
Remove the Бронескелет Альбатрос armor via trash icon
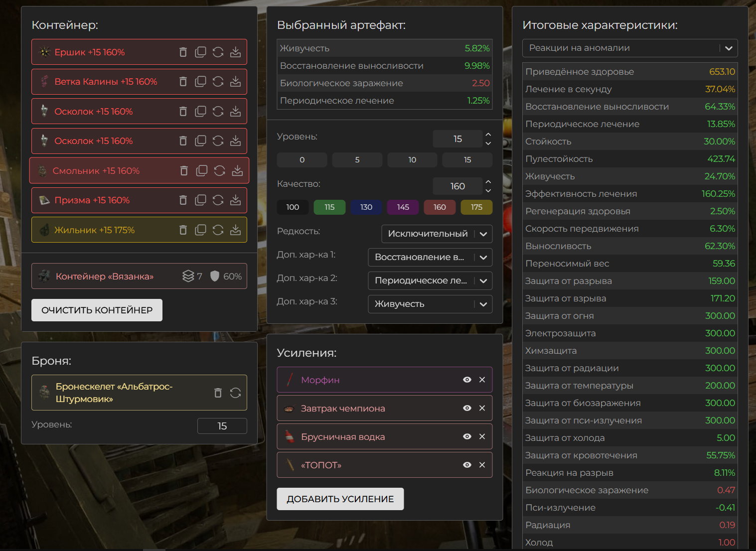click(x=218, y=393)
